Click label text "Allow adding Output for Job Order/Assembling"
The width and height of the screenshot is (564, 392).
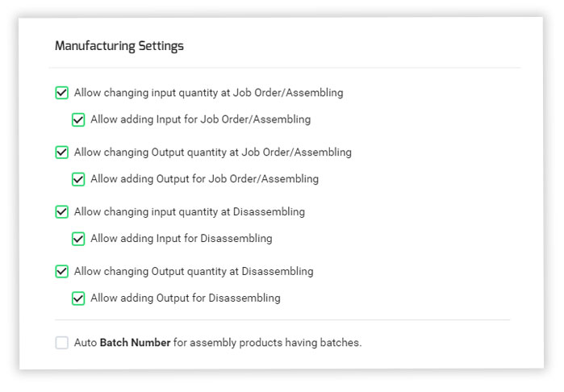(x=204, y=179)
